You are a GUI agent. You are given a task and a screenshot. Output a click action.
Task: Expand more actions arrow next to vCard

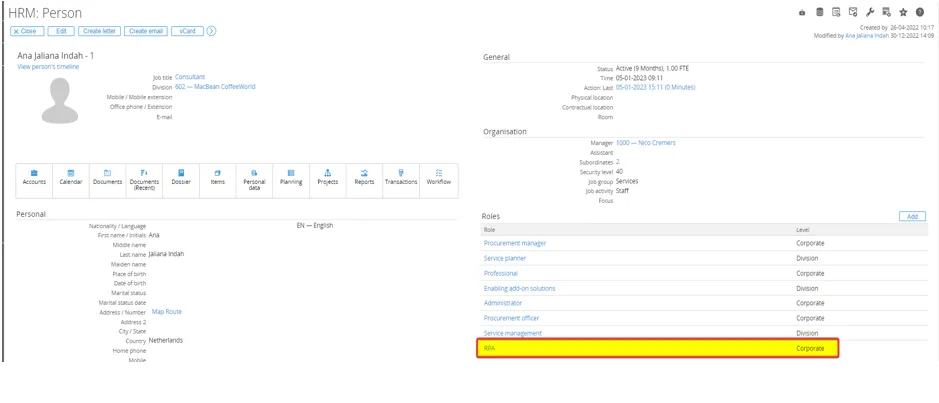[x=211, y=31]
